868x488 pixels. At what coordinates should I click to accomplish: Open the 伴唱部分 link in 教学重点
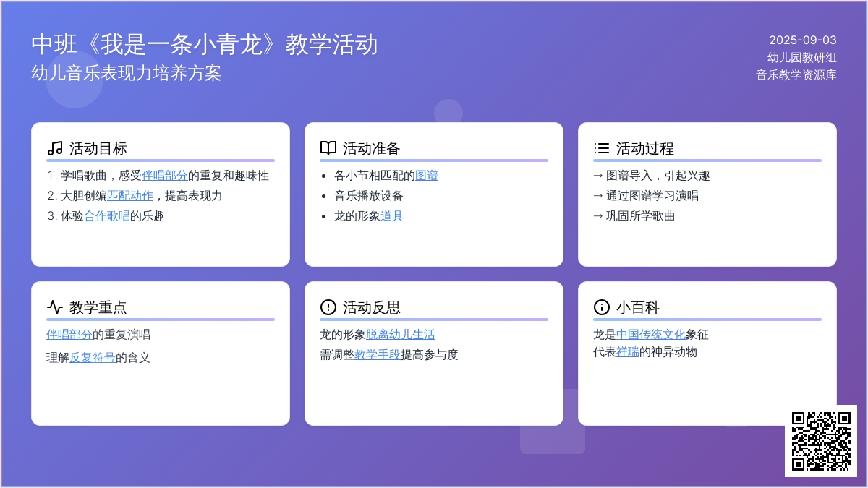69,335
